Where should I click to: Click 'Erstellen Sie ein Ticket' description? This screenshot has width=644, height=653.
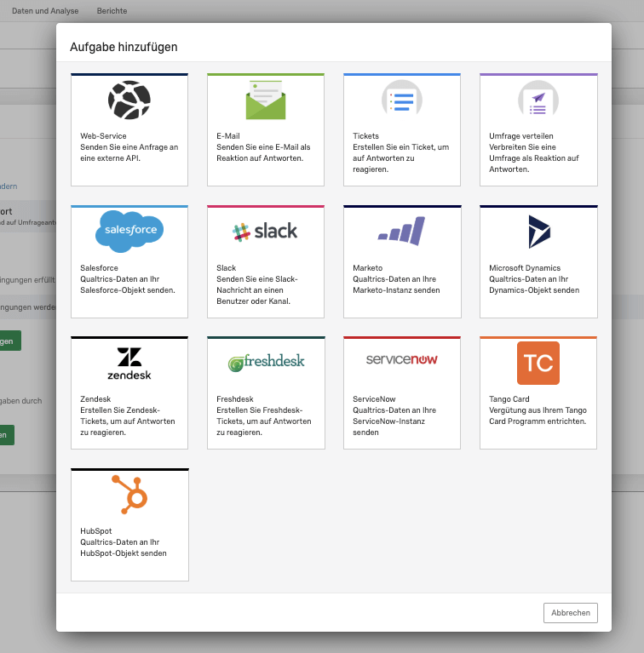400,158
